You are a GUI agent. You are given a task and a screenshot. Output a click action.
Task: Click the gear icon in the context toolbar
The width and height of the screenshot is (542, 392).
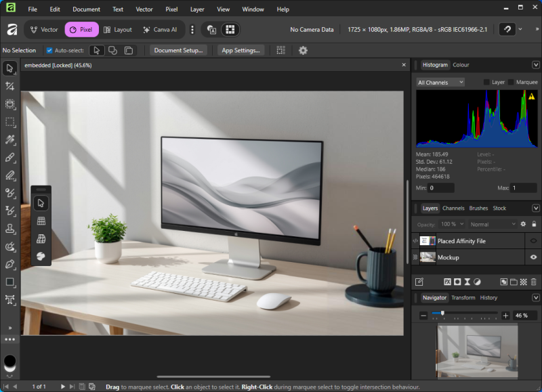(303, 50)
